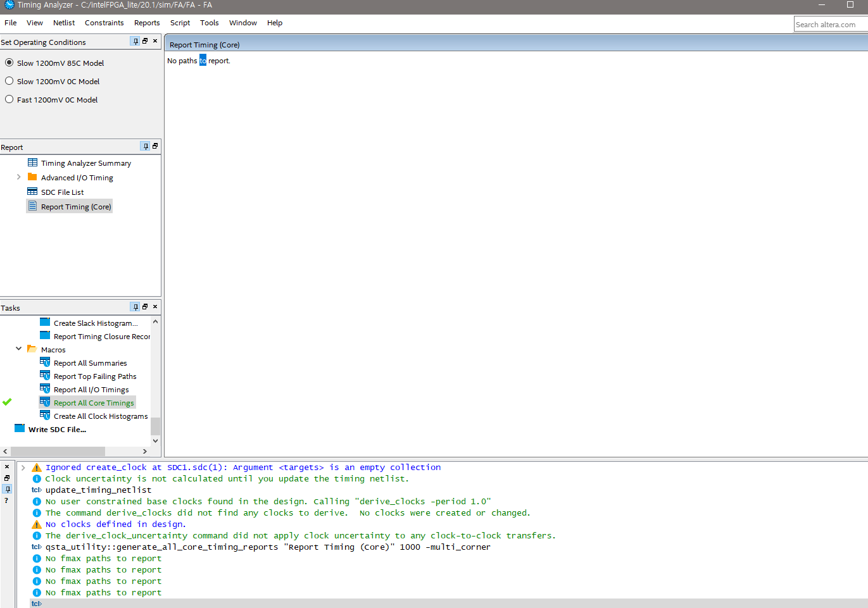This screenshot has height=608, width=868.
Task: Select Slow 1200mV 85C Model radio button
Action: (x=9, y=63)
